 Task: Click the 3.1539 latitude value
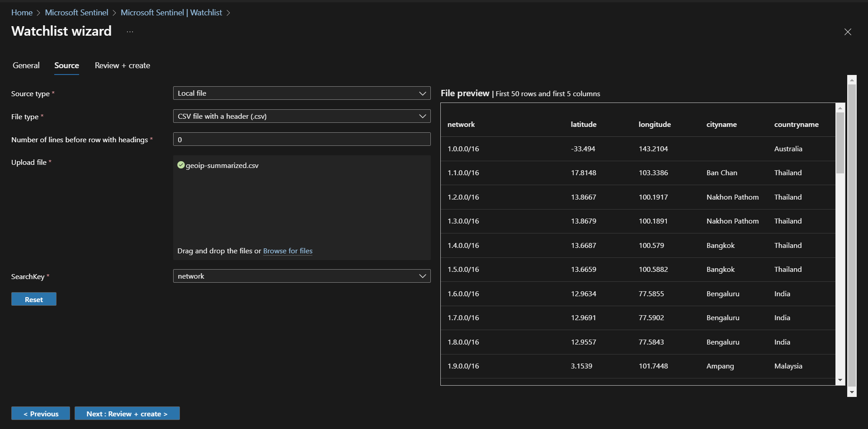click(x=581, y=366)
